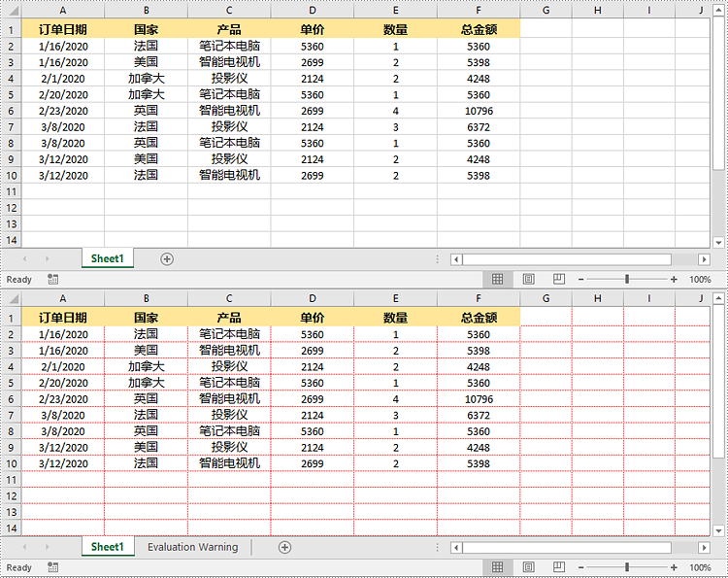The height and width of the screenshot is (578, 728).
Task: Select 投影仪 in row 7 of top workbook
Action: pyautogui.click(x=229, y=127)
